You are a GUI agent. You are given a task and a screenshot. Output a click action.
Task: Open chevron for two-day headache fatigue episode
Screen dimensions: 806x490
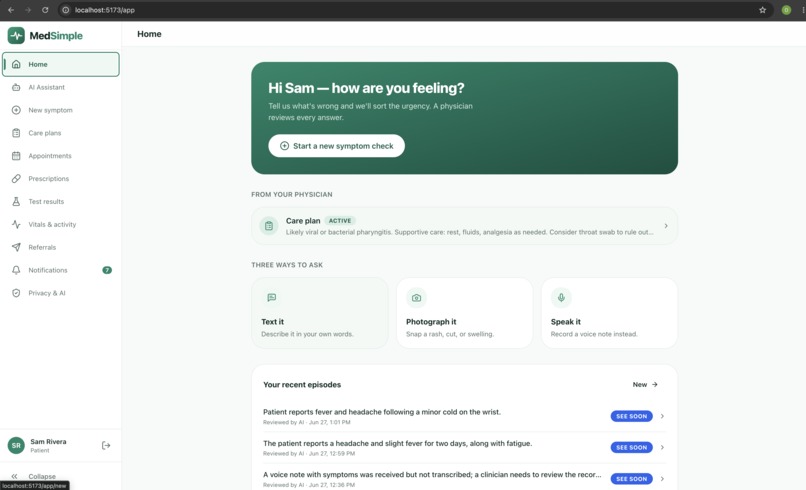[x=662, y=447]
